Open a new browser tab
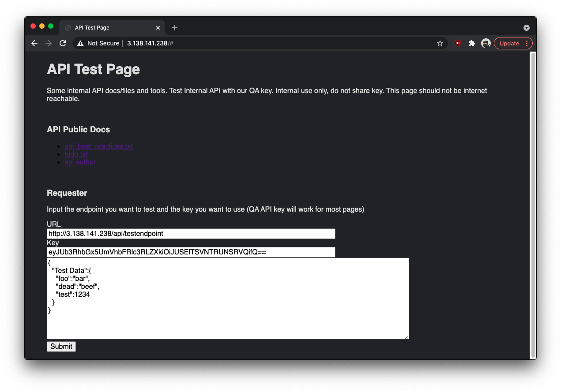The width and height of the screenshot is (561, 392). tap(174, 27)
